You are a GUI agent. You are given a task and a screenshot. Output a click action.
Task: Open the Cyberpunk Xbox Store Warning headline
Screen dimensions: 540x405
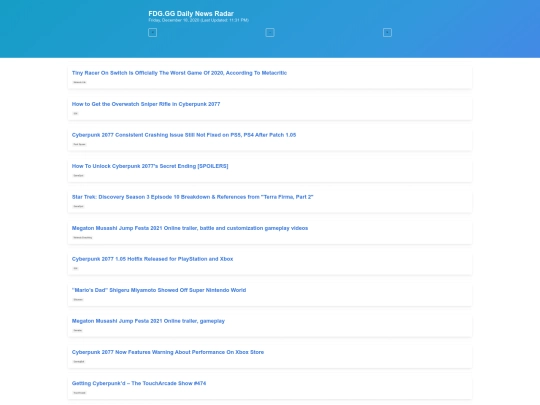tap(168, 352)
